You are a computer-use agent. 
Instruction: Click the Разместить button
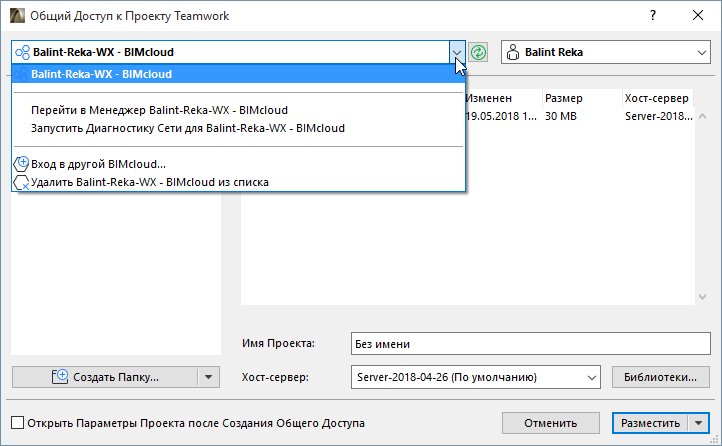(650, 423)
